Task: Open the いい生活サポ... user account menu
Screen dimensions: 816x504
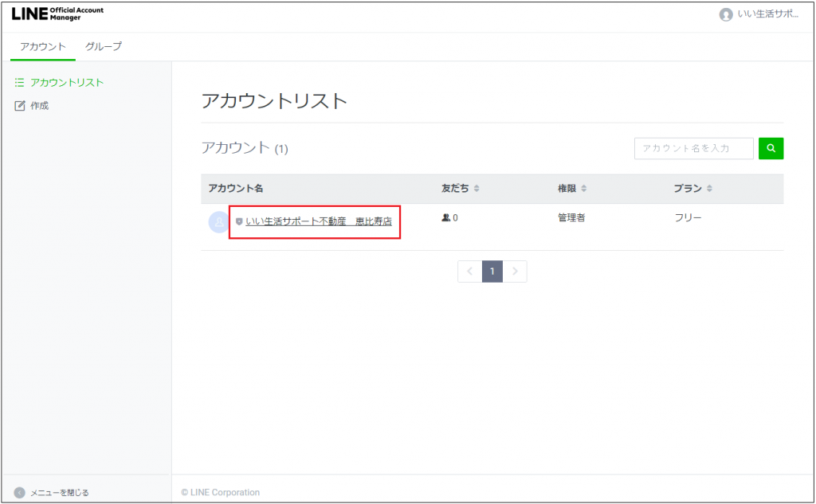Action: point(759,14)
